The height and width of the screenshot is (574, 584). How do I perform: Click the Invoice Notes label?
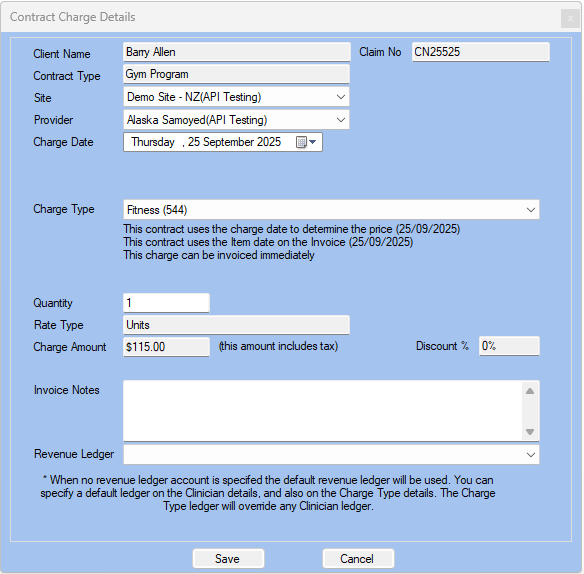[67, 390]
